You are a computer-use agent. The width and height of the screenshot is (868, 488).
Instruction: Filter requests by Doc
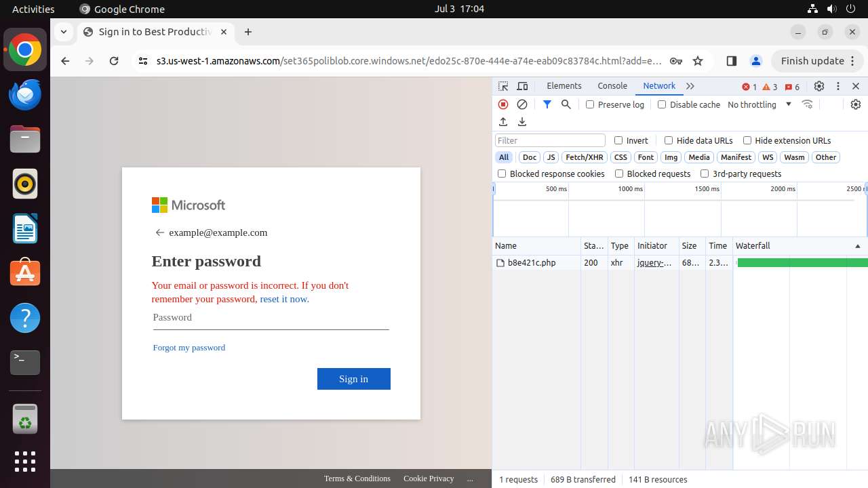(530, 157)
